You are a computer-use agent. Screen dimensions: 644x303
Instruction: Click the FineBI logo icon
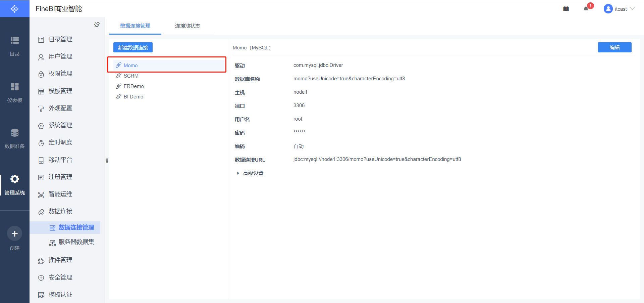tap(14, 9)
